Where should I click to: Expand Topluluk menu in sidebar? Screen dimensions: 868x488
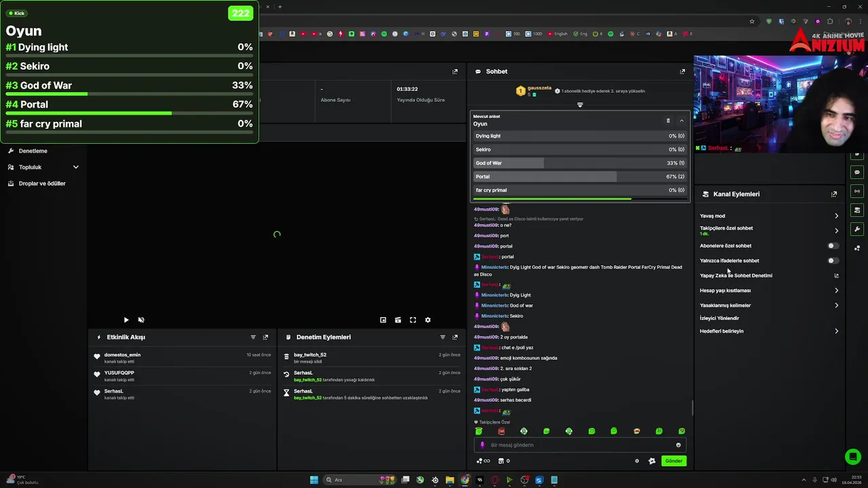[43, 167]
